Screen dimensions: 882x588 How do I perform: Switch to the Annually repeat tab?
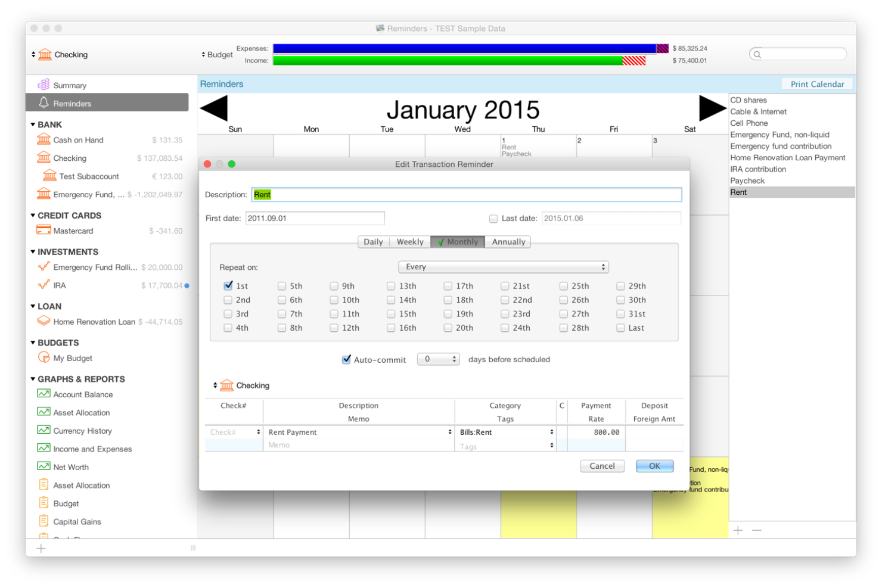pos(508,242)
